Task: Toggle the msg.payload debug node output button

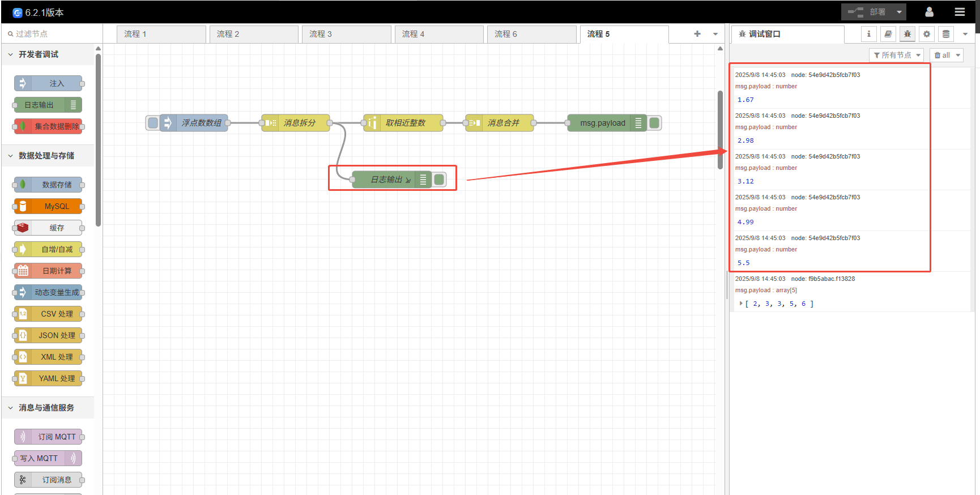Action: click(x=654, y=123)
